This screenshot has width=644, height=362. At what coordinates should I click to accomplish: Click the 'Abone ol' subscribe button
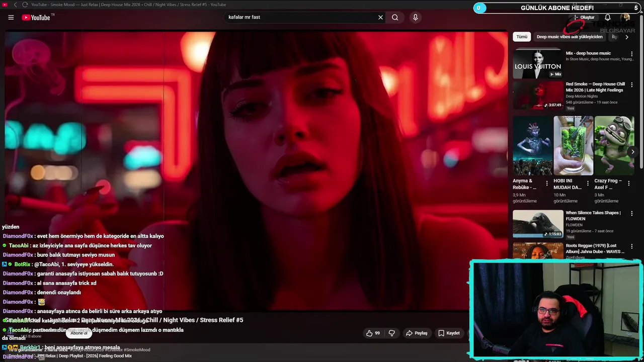[78, 333]
